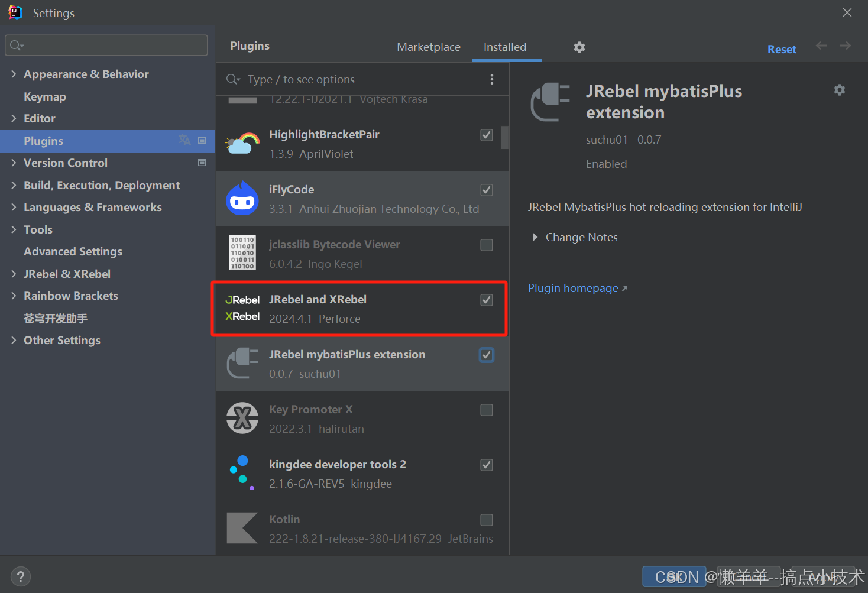Expand Other Settings chevron
This screenshot has height=593, width=868.
click(x=14, y=340)
